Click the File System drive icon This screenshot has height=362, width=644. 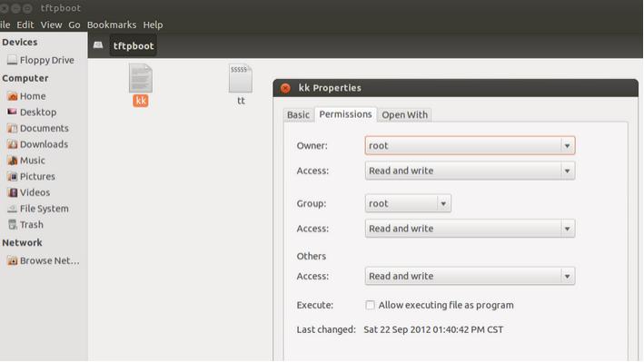coord(13,209)
